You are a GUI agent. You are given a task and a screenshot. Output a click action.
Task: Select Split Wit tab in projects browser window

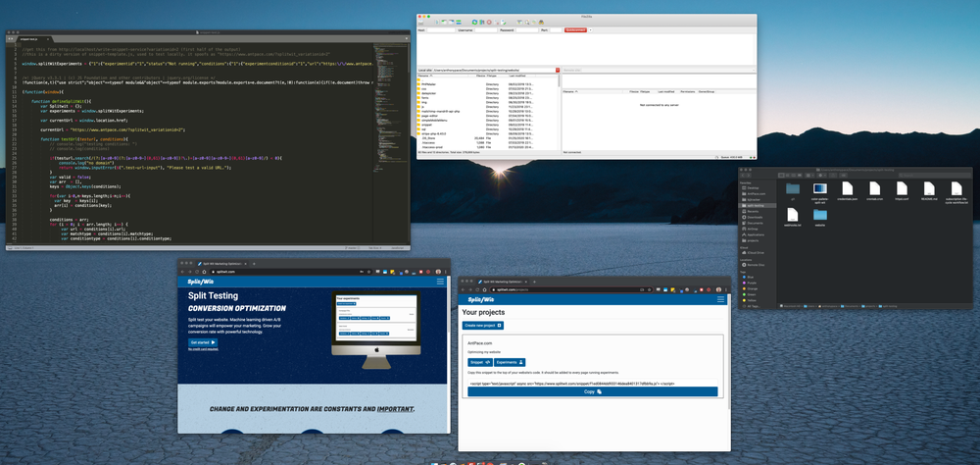pos(503,282)
